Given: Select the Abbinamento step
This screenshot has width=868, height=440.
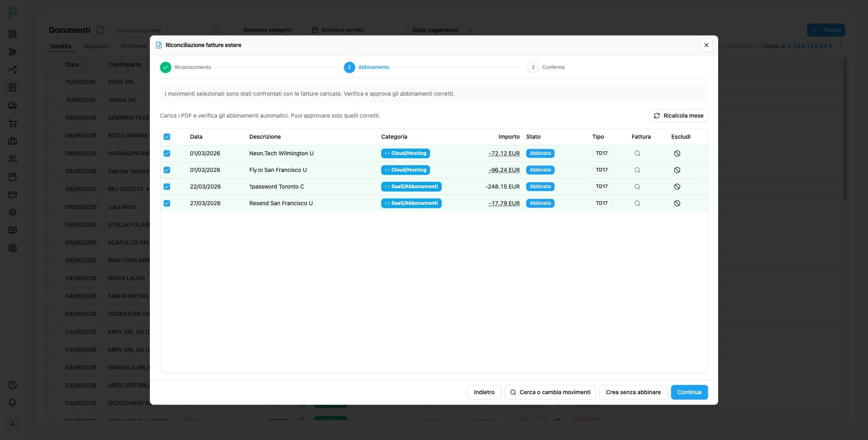Looking at the screenshot, I should [x=367, y=67].
